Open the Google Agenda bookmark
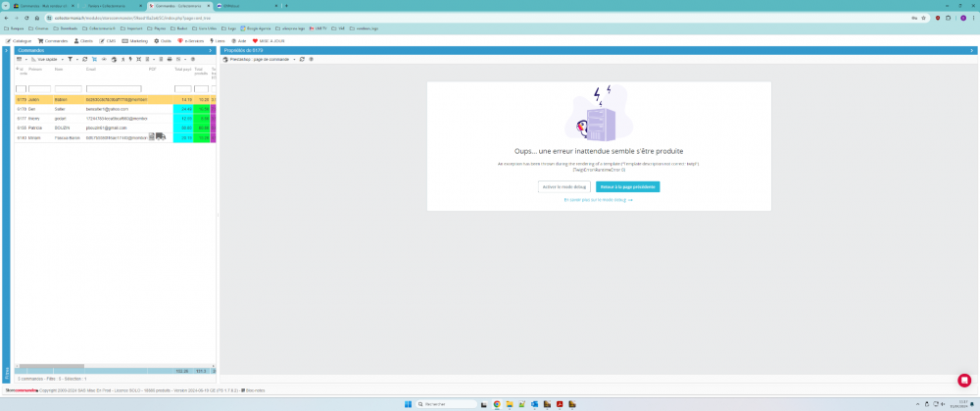 pos(257,28)
